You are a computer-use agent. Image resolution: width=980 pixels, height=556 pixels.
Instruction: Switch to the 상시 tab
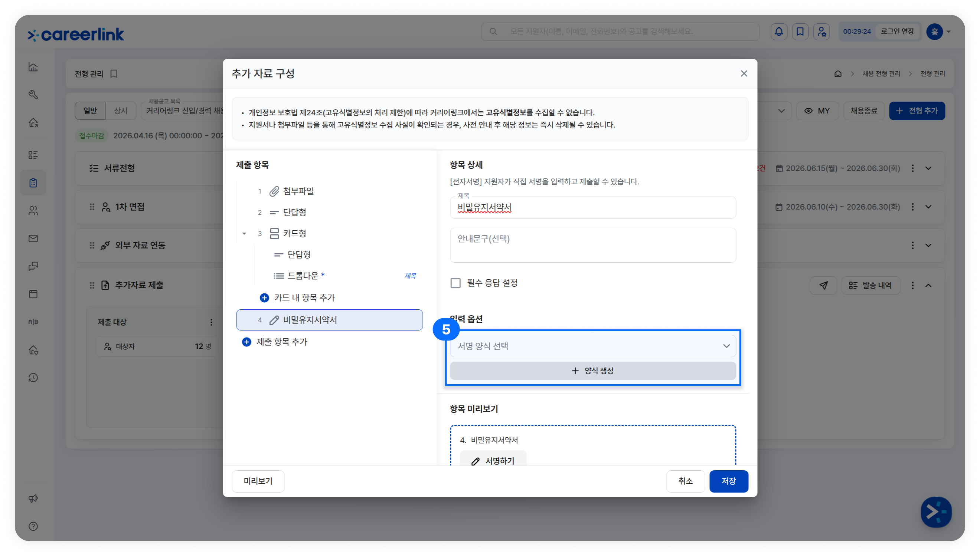pyautogui.click(x=120, y=111)
